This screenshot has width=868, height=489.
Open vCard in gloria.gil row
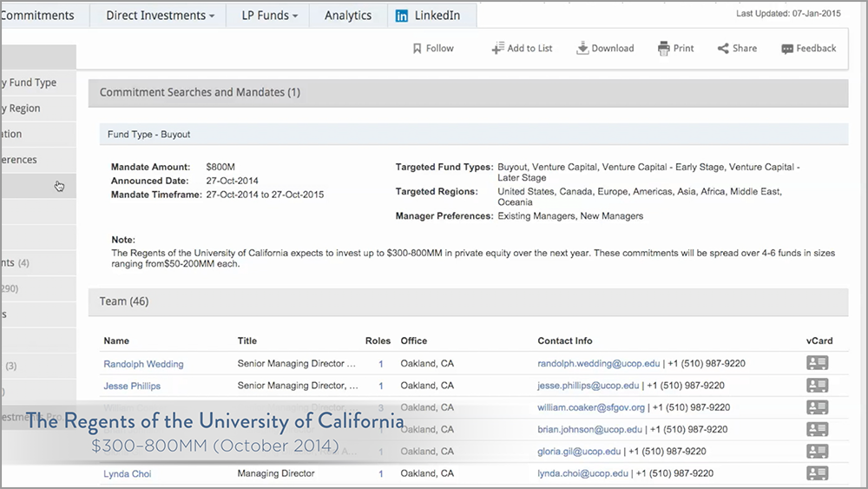tap(817, 452)
